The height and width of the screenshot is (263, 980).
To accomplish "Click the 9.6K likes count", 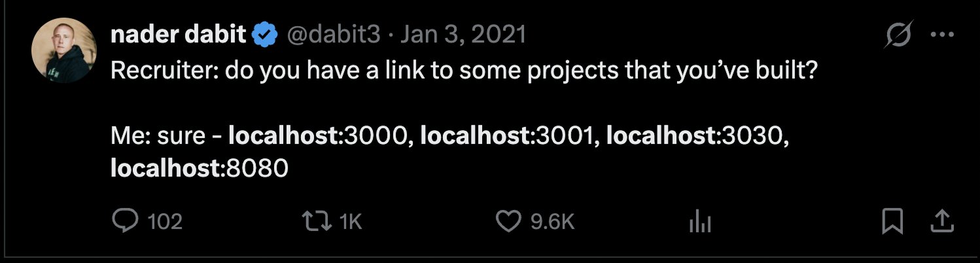I will click(x=552, y=222).
